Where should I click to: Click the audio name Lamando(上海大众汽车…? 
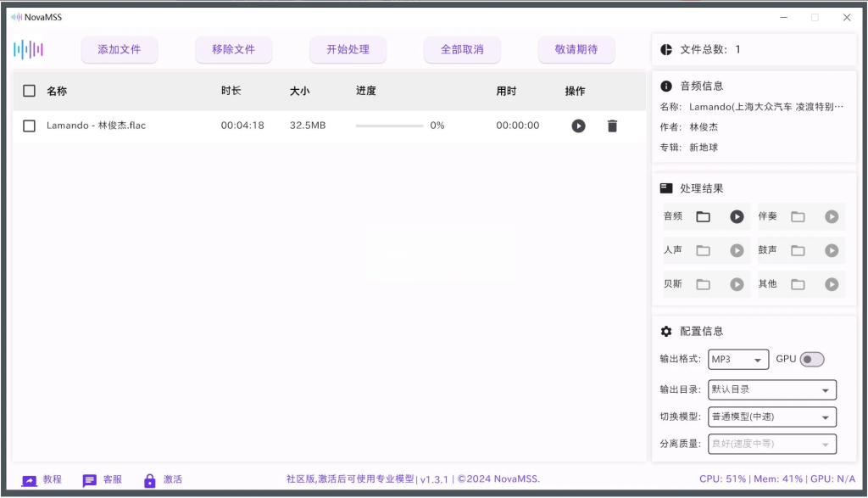point(766,107)
